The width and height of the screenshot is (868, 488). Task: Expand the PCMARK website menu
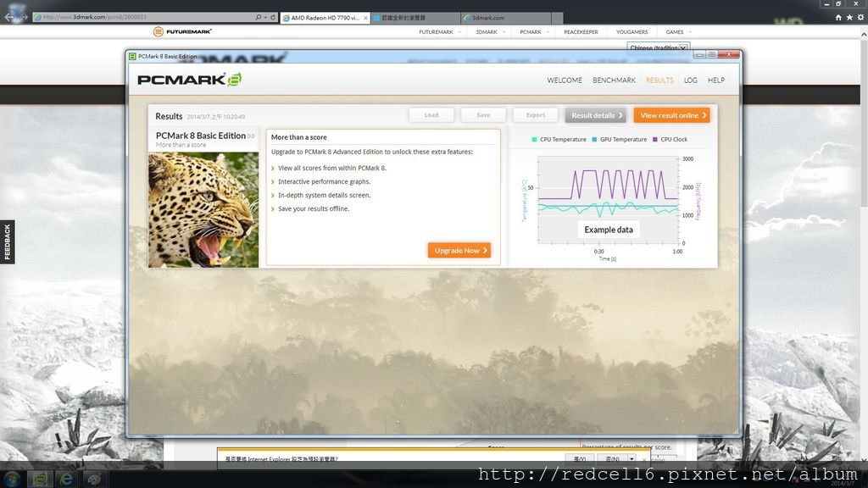(x=534, y=32)
